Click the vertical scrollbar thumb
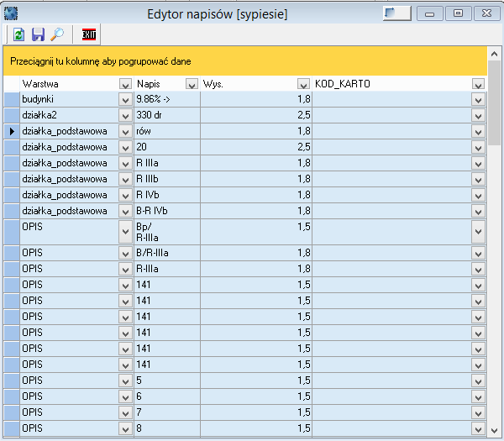This screenshot has width=504, height=441. [x=495, y=102]
